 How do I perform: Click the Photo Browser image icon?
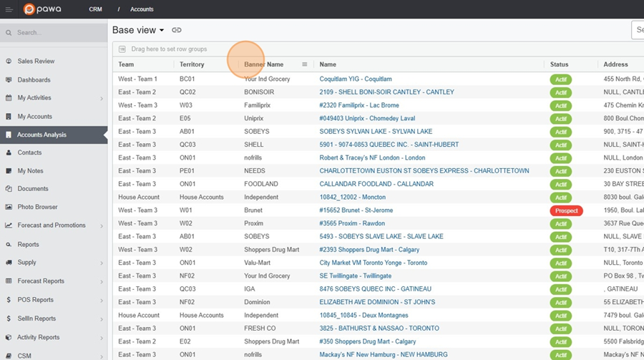pyautogui.click(x=9, y=207)
